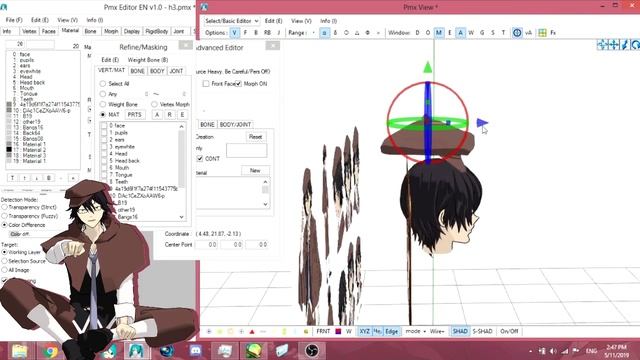Show hidden system tray icons

pyautogui.click(x=530, y=351)
